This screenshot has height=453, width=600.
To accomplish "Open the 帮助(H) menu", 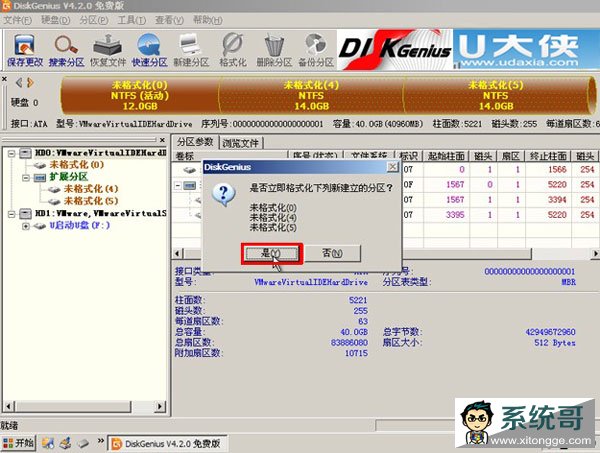I will click(x=207, y=20).
